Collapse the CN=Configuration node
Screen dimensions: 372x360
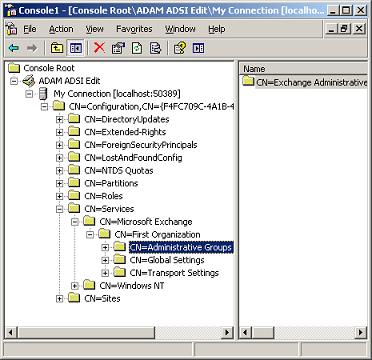[44, 107]
